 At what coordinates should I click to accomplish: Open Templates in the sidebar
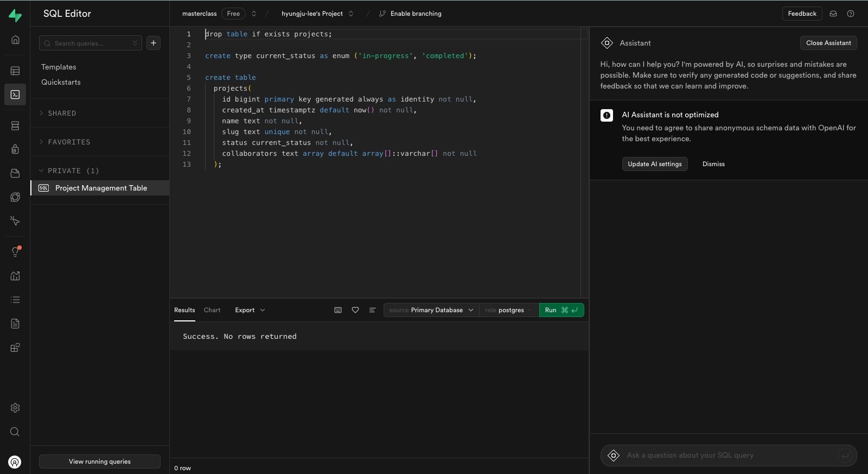point(59,67)
